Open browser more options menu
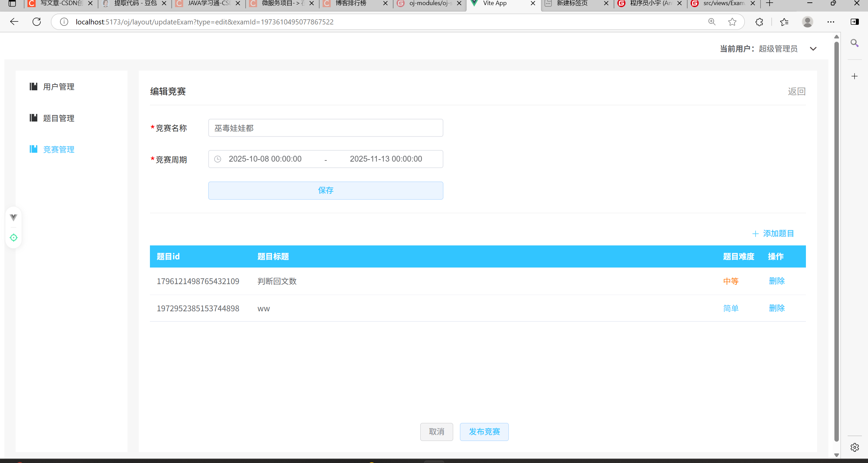Image resolution: width=868 pixels, height=463 pixels. click(x=831, y=22)
